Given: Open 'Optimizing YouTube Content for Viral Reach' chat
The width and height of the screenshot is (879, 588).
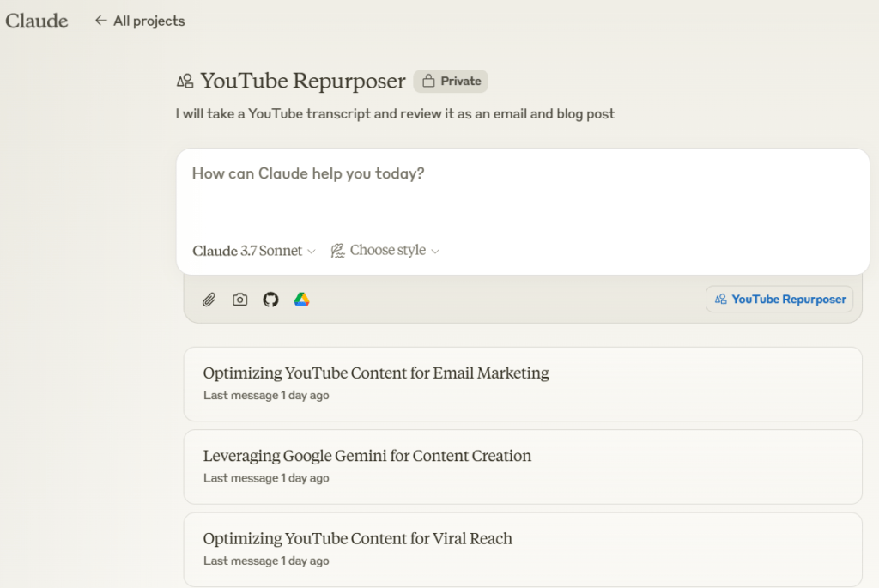Looking at the screenshot, I should point(523,550).
